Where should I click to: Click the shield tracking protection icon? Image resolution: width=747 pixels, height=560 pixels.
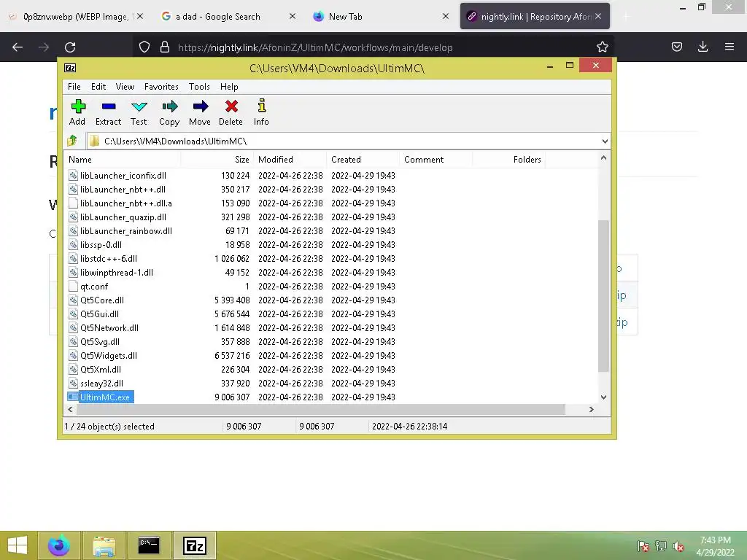[144, 47]
